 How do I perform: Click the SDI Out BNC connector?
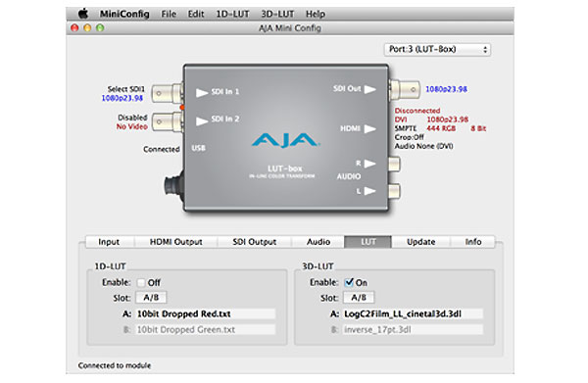pyautogui.click(x=404, y=89)
